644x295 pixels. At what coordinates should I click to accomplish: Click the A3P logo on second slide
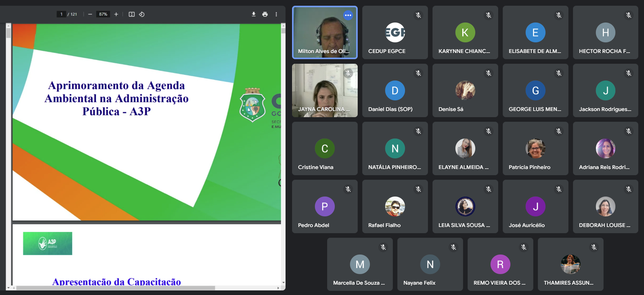(x=48, y=243)
